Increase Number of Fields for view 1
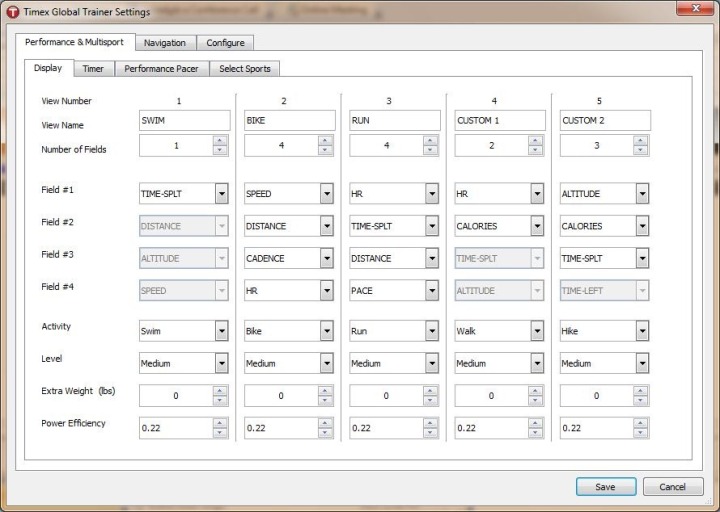 (x=220, y=141)
